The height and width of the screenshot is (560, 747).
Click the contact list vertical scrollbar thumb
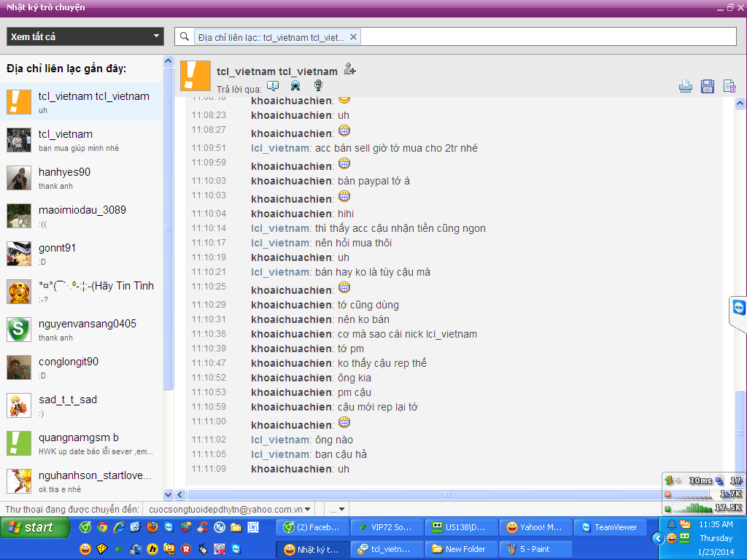tap(168, 228)
